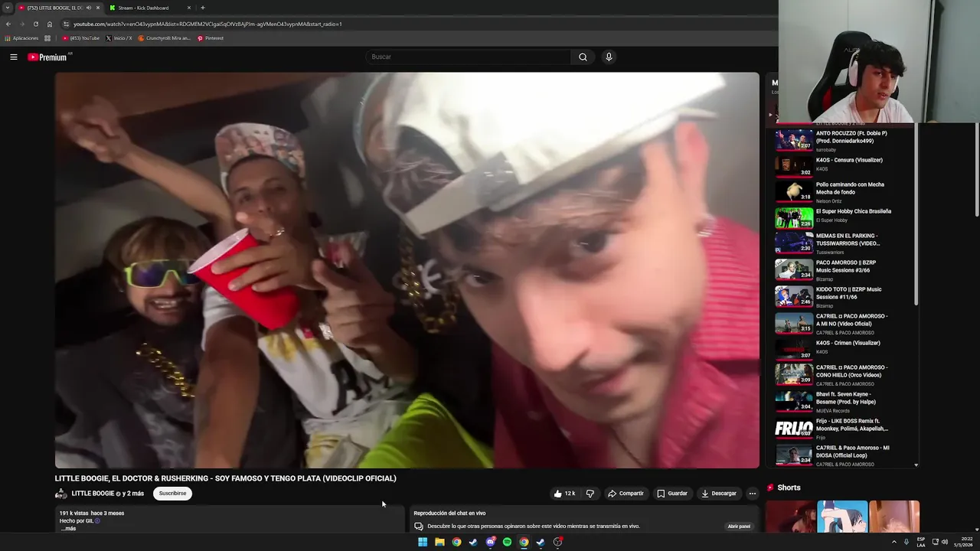Click the video player area
980x551 pixels.
[x=407, y=270]
